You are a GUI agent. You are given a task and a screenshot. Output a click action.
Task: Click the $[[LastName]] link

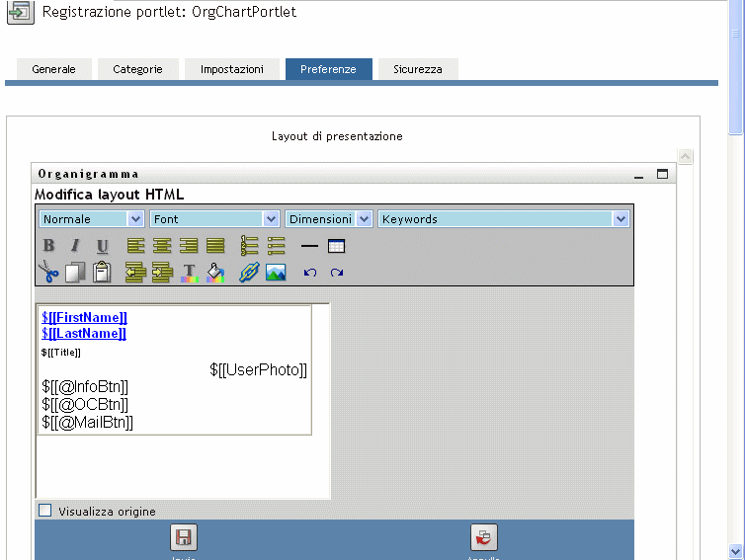(x=84, y=334)
